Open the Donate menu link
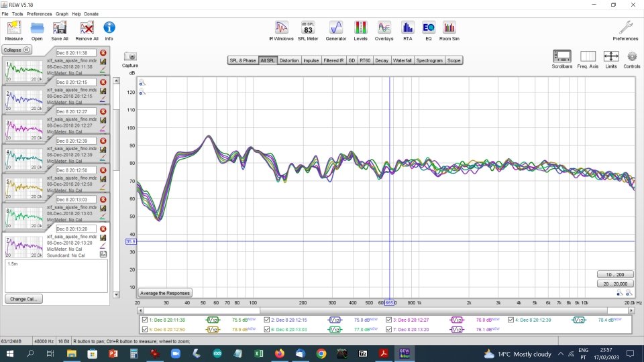Image resolution: width=644 pixels, height=362 pixels. [x=91, y=14]
